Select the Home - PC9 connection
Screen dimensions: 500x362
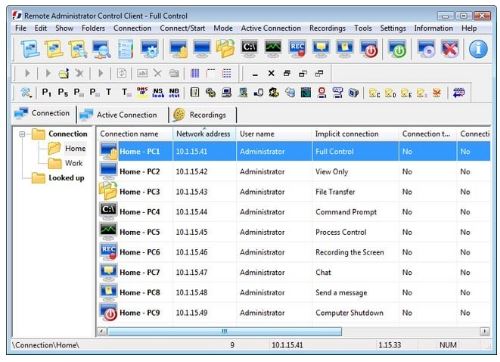pos(294,313)
